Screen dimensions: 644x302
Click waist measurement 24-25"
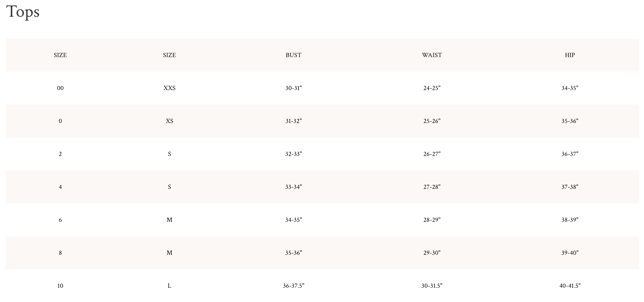(x=432, y=88)
